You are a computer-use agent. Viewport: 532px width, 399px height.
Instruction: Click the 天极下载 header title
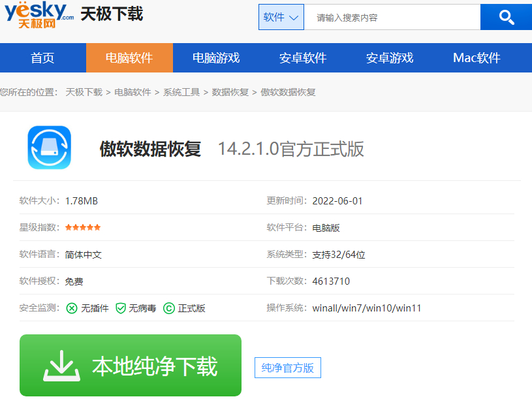click(x=112, y=14)
